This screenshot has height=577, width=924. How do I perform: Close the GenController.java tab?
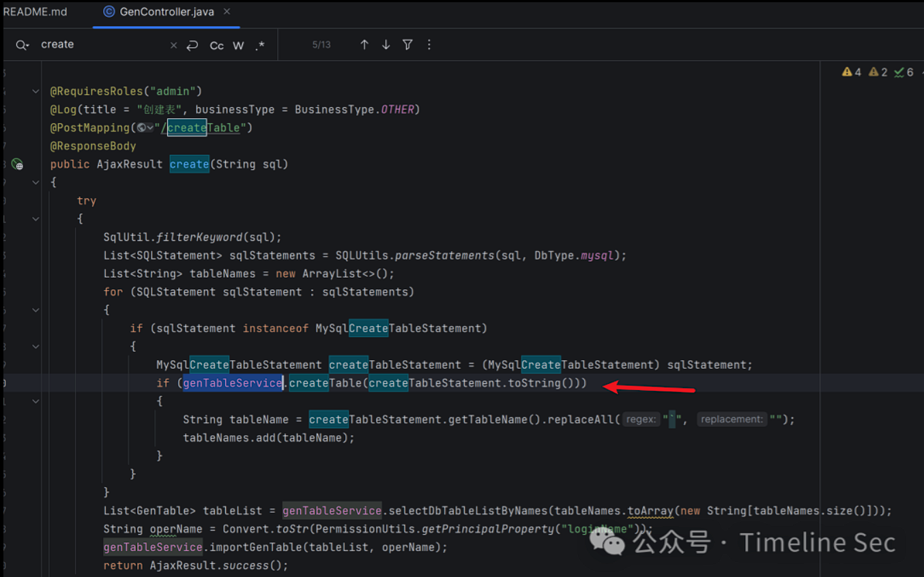(x=227, y=12)
